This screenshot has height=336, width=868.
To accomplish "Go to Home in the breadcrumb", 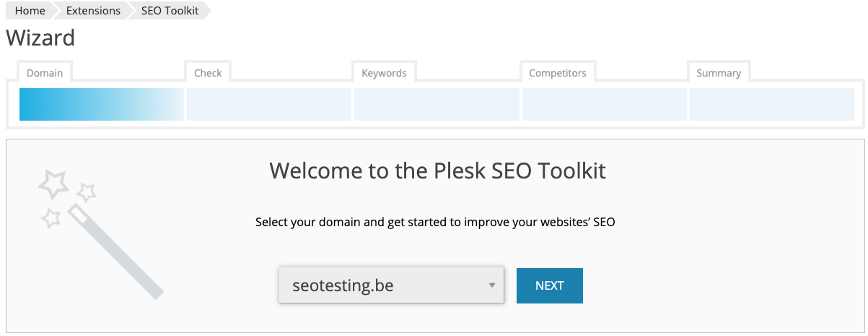I will (30, 11).
